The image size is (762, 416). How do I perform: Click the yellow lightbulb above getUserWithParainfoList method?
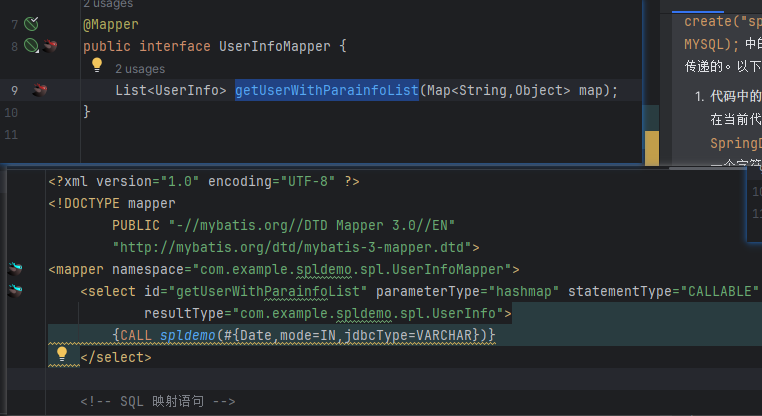tap(98, 66)
